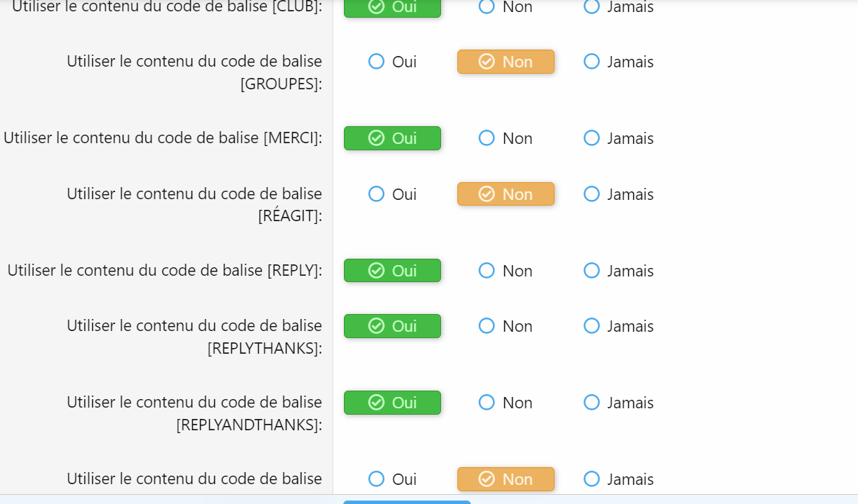Click the green Oui checkmark for [REPLYTHANKS]
The height and width of the screenshot is (504, 858).
tap(377, 326)
